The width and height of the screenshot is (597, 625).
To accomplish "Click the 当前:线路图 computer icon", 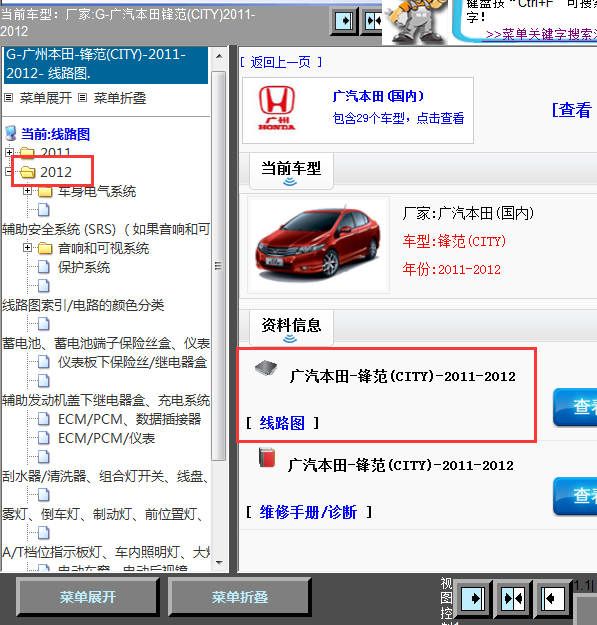I will 11,134.
